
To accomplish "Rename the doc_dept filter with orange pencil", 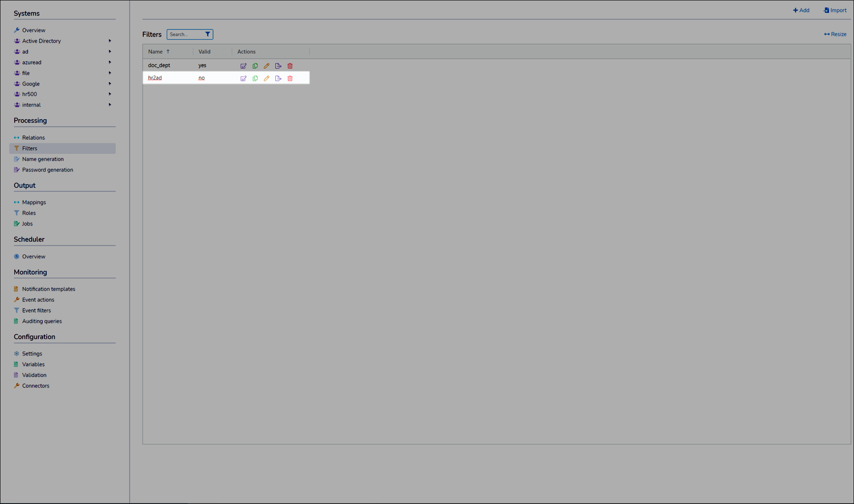I will pos(266,65).
